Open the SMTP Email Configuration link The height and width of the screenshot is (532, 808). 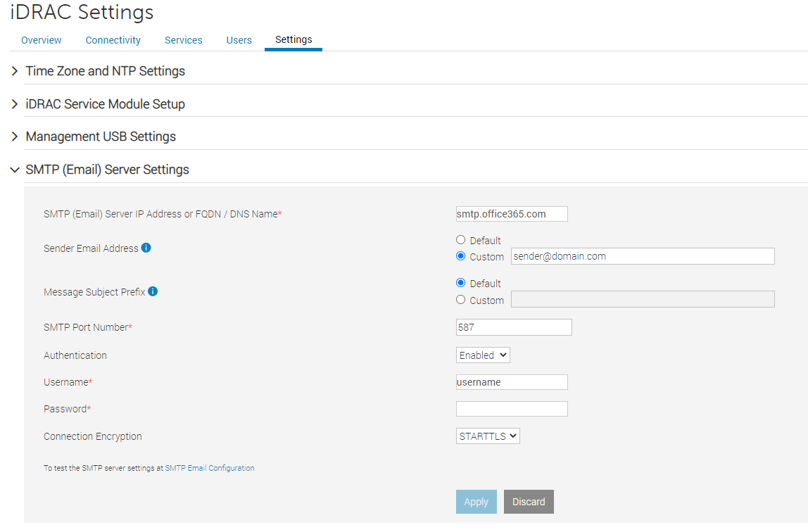pos(209,467)
